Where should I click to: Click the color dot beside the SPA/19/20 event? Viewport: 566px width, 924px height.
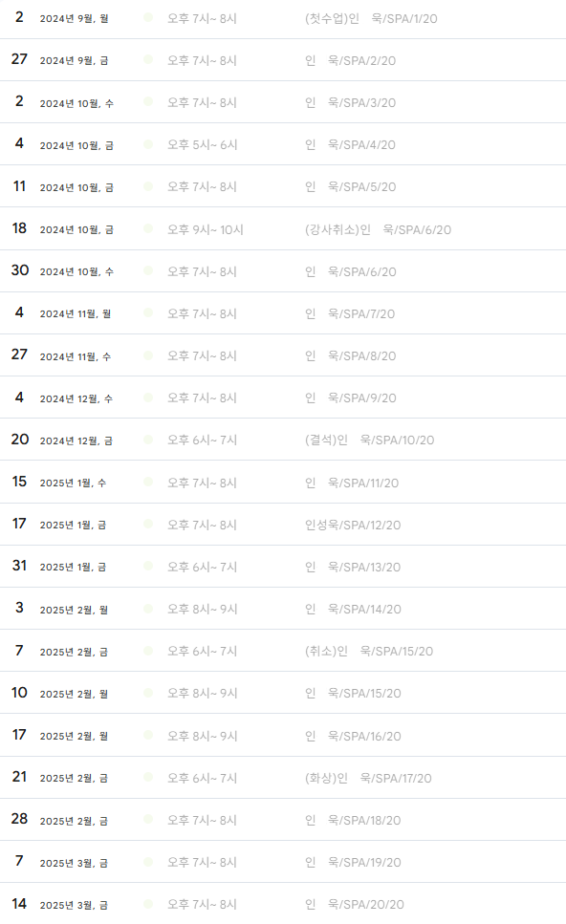148,862
